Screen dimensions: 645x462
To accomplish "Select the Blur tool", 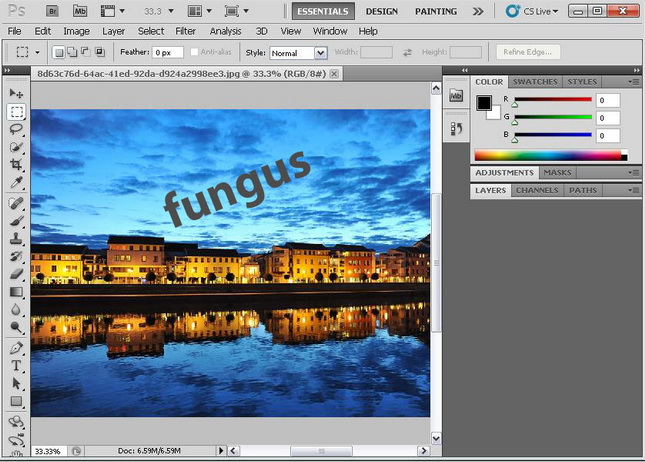I will click(16, 309).
